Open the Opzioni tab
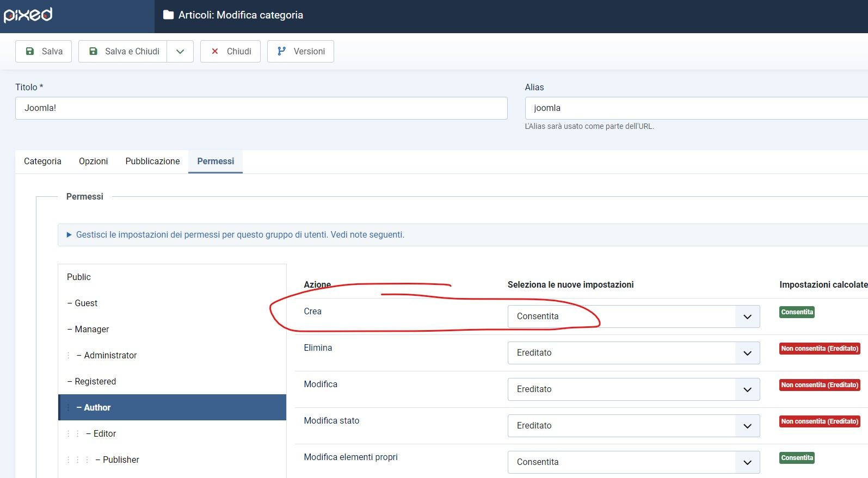The width and height of the screenshot is (868, 478). [x=93, y=162]
